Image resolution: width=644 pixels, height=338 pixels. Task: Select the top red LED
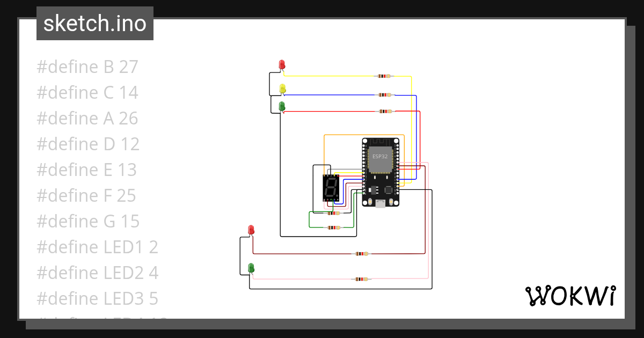pos(282,64)
